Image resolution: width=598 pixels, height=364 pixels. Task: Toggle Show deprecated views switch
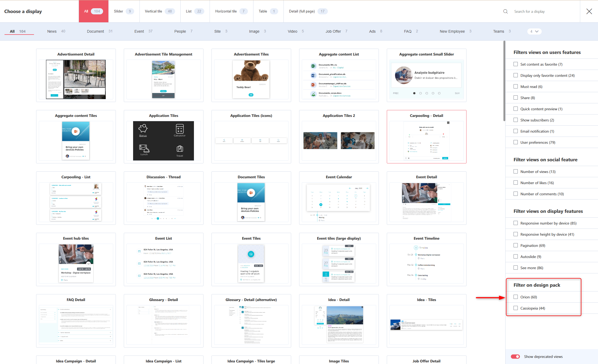[x=515, y=357]
